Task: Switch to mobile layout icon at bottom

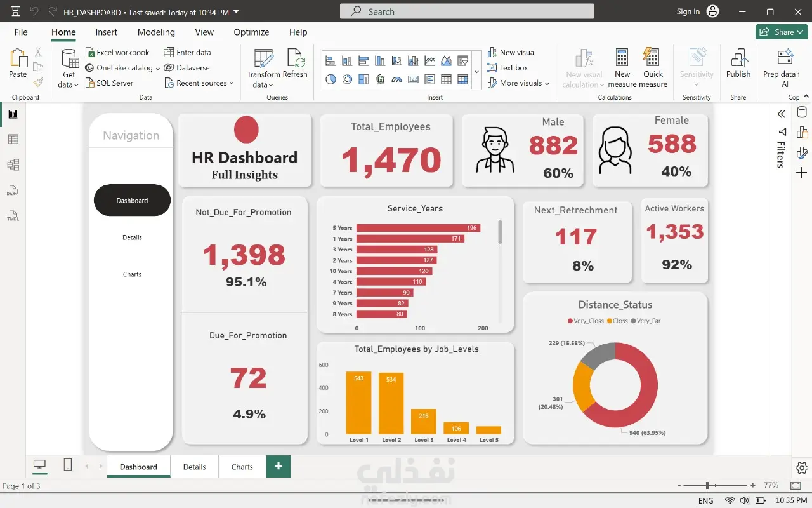Action: (x=68, y=465)
